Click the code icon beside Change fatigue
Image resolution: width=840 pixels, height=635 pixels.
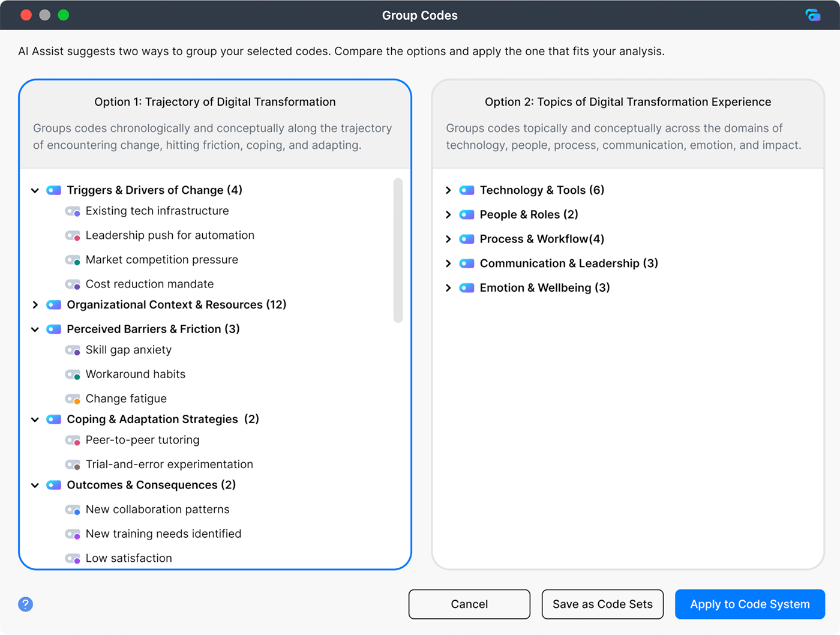coord(73,399)
